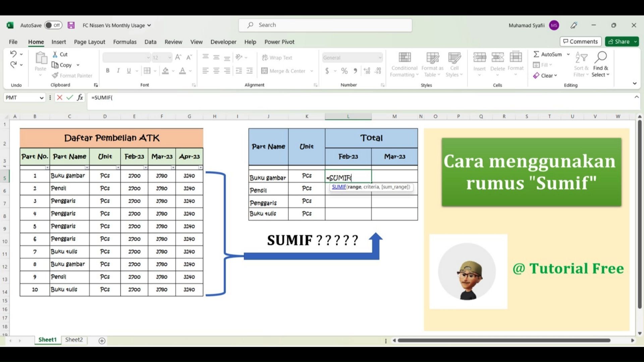This screenshot has height=362, width=644.
Task: Click the horizontal scrollbar
Action: (x=504, y=341)
